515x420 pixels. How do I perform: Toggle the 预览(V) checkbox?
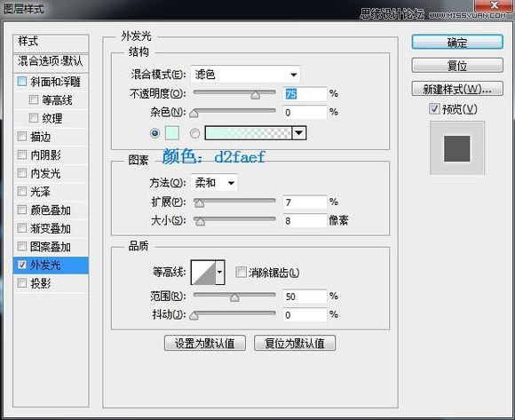click(434, 108)
